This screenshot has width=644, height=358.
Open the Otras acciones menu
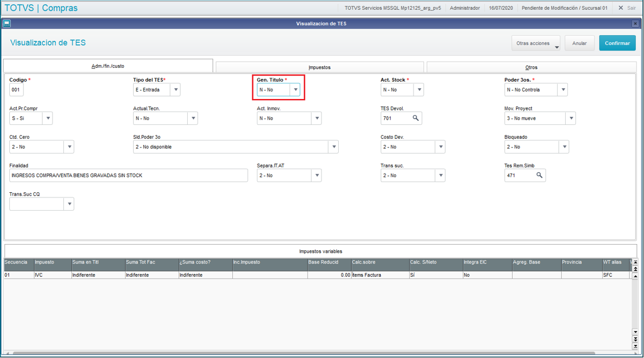coord(536,43)
